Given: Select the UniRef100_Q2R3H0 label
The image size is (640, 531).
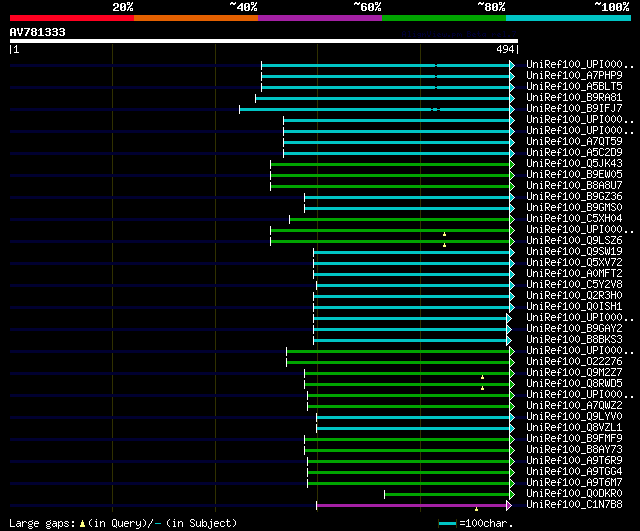Looking at the screenshot, I should pyautogui.click(x=574, y=296).
